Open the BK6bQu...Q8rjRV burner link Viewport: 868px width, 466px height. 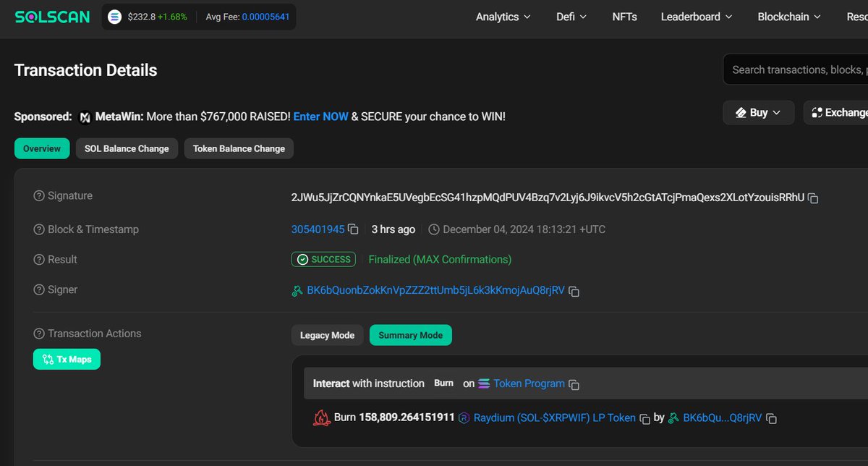[x=722, y=418]
